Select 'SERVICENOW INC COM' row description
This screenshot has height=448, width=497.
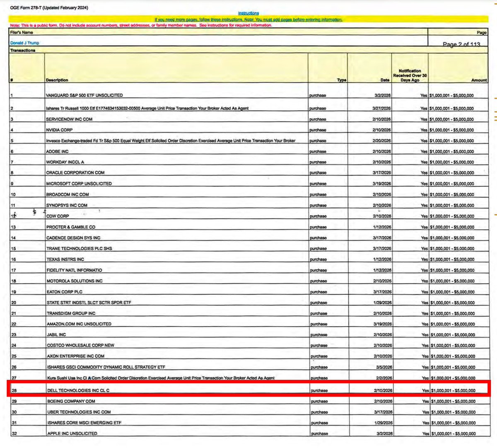point(69,119)
